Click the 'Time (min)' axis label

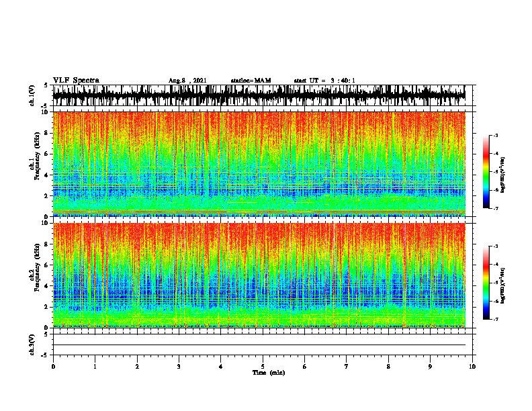coord(269,373)
